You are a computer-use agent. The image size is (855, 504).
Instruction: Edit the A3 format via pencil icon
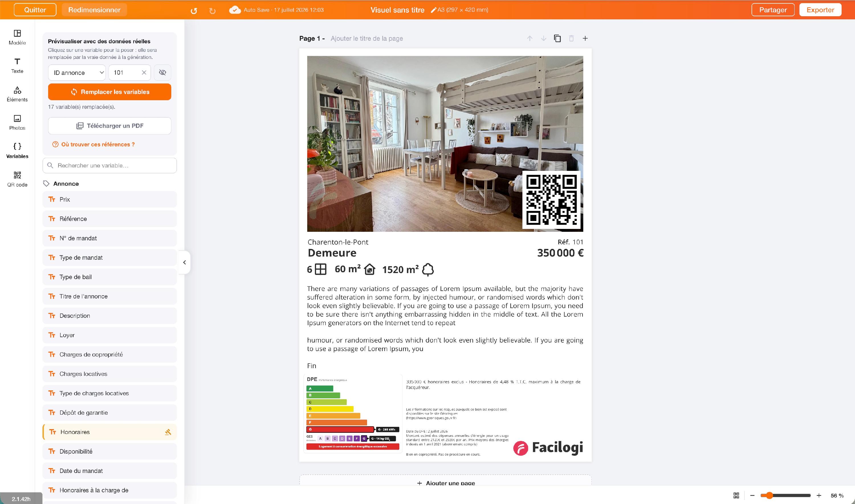433,10
